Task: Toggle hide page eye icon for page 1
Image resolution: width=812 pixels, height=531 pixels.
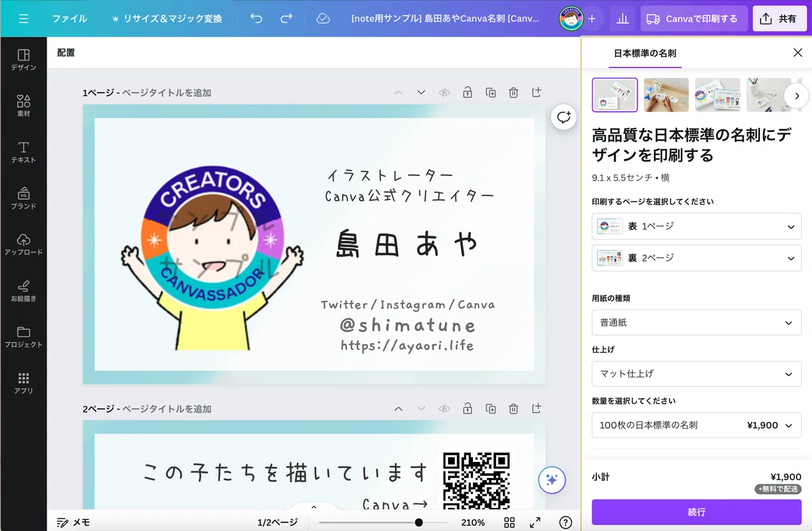Action: point(444,92)
